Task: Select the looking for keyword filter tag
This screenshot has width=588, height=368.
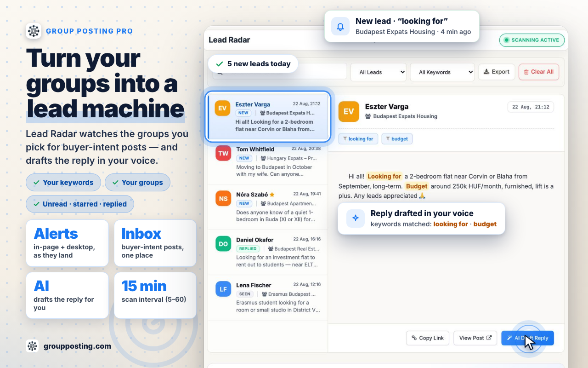Action: coord(358,138)
